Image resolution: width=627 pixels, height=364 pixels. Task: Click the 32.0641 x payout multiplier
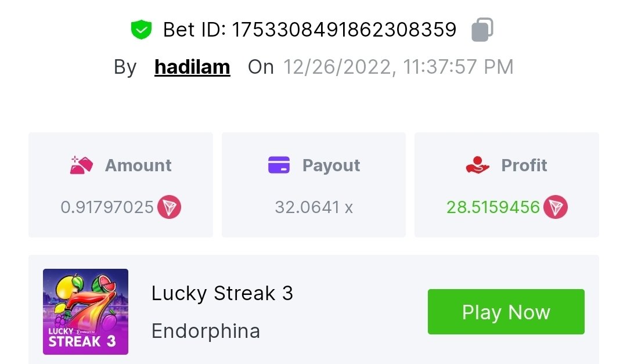314,207
